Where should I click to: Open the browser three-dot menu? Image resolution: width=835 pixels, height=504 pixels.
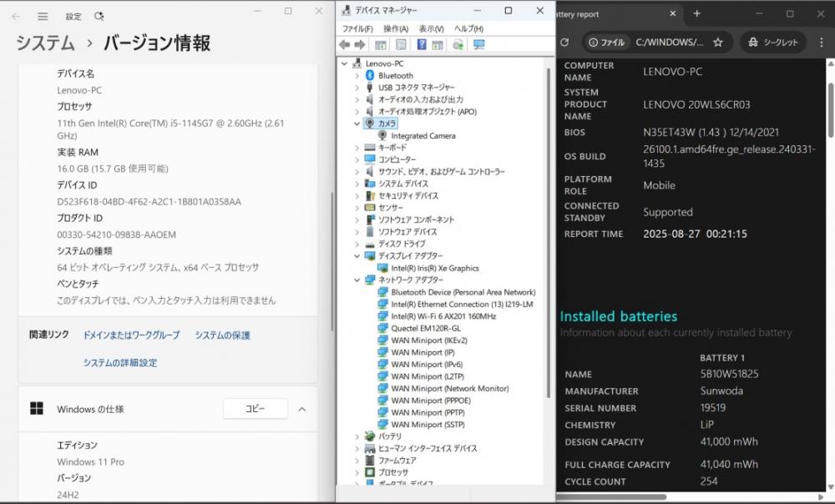(x=821, y=42)
